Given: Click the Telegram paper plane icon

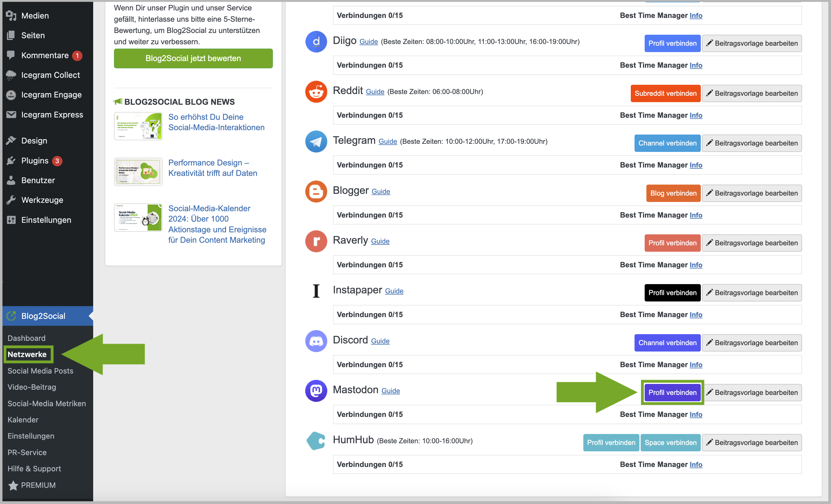Looking at the screenshot, I should pyautogui.click(x=316, y=141).
